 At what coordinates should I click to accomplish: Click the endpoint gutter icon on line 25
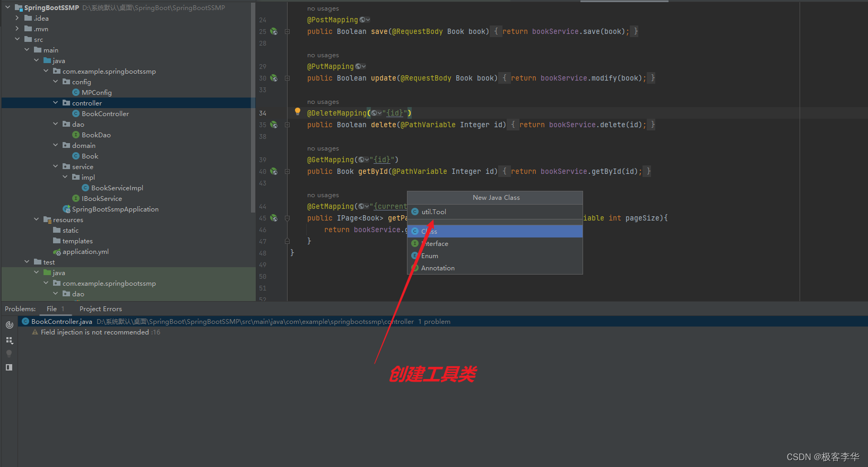click(274, 31)
